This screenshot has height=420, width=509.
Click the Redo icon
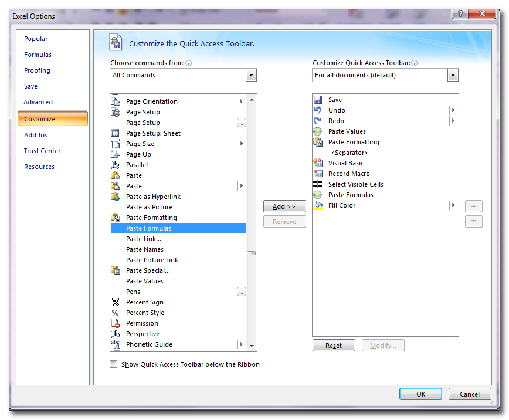click(x=318, y=121)
